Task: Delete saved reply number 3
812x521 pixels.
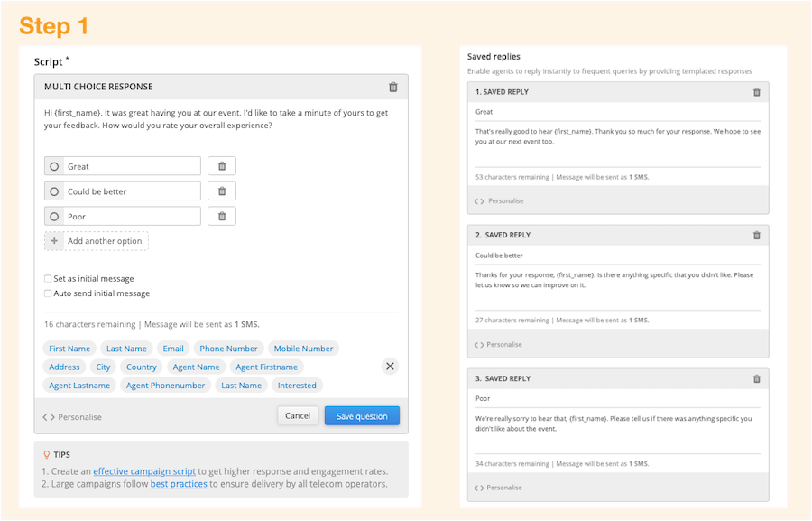Action: coord(757,379)
